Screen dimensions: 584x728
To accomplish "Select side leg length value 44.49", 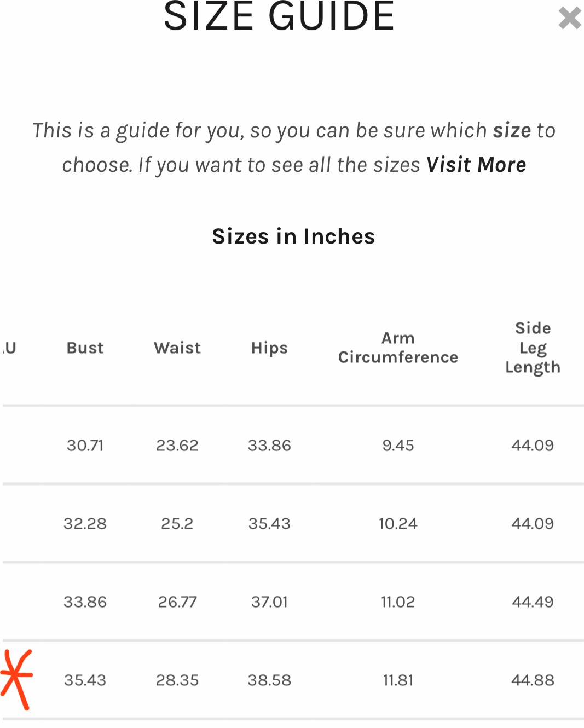I will [x=533, y=602].
